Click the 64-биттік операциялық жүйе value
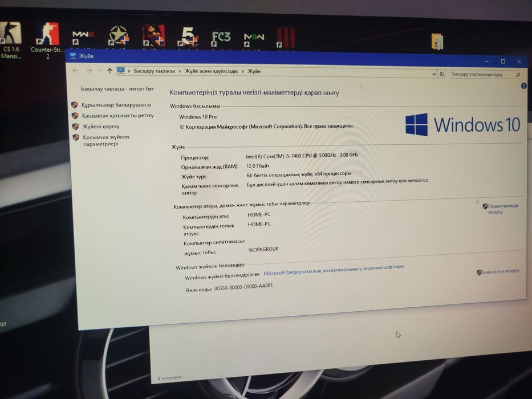 (299, 174)
